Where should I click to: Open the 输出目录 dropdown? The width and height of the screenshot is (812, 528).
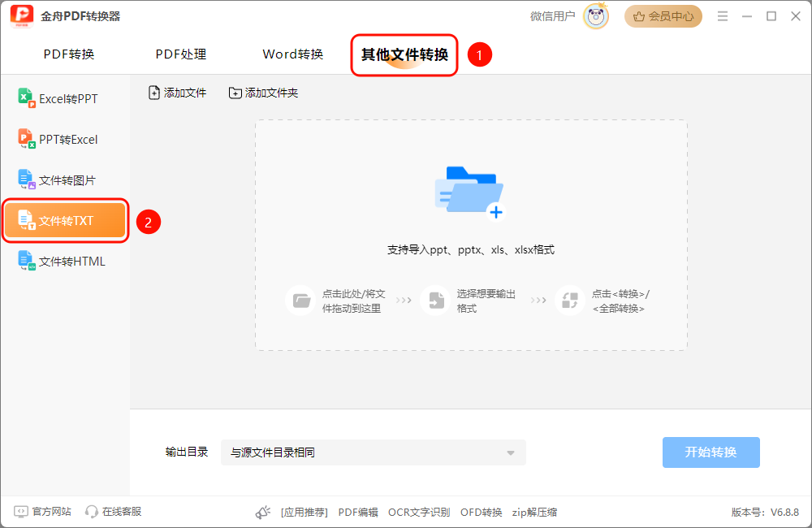tap(373, 452)
